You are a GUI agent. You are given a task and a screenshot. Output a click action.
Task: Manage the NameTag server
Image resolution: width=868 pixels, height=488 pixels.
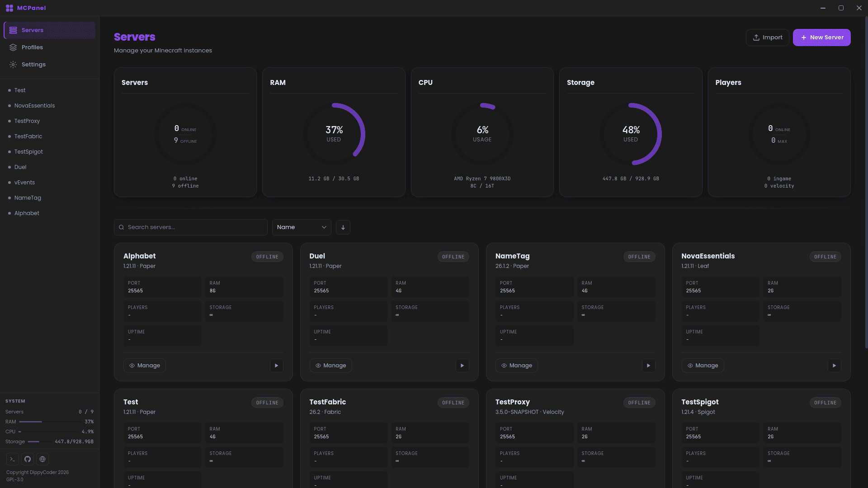coord(517,366)
